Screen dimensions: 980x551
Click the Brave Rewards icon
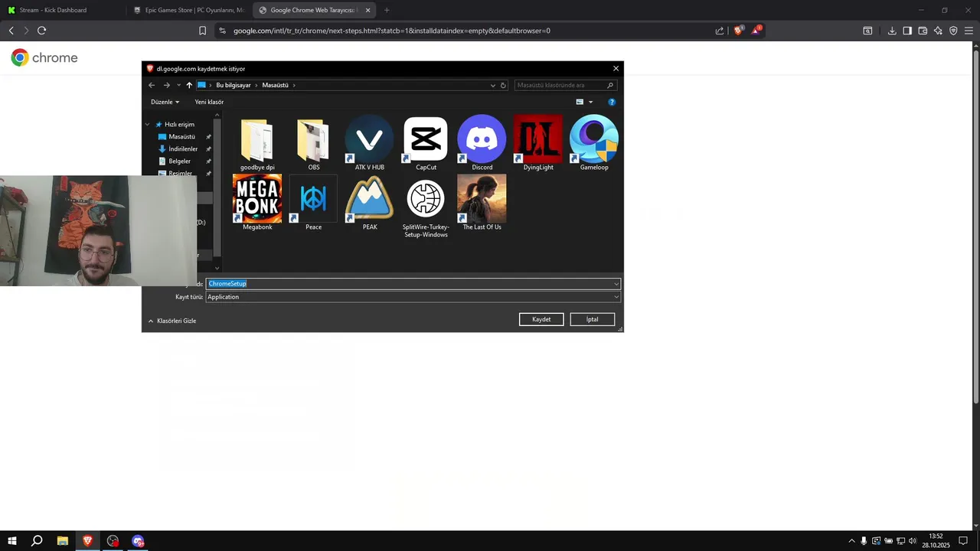[x=756, y=31]
